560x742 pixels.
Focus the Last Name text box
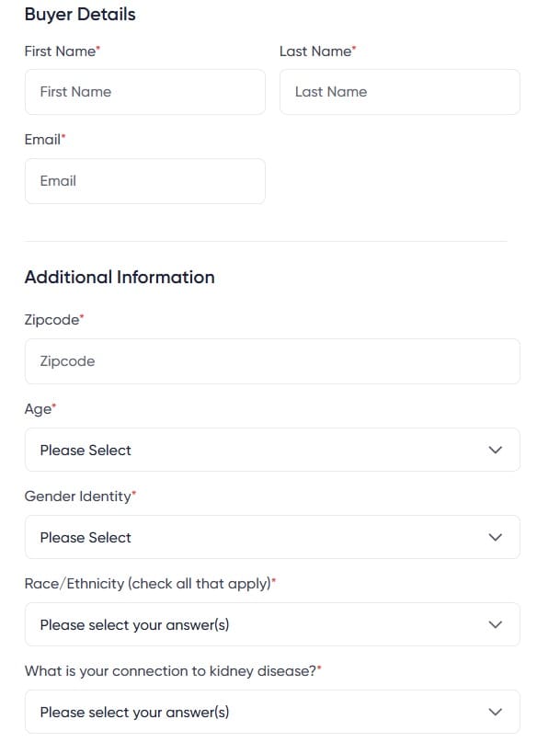[x=399, y=92]
